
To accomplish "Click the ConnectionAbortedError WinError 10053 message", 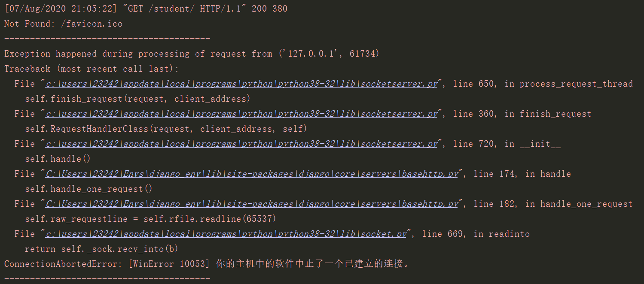I will tap(207, 264).
